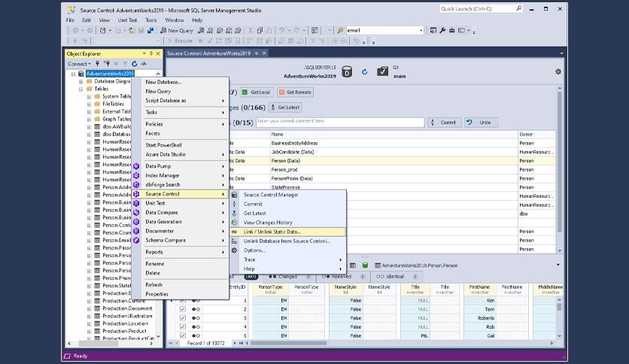Click the Git repository checkmark icon
This screenshot has height=364, width=629.
coord(382,71)
